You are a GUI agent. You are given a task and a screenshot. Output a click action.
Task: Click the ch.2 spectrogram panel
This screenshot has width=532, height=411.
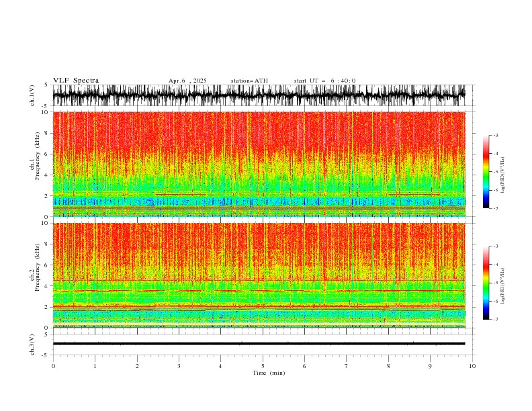259,275
